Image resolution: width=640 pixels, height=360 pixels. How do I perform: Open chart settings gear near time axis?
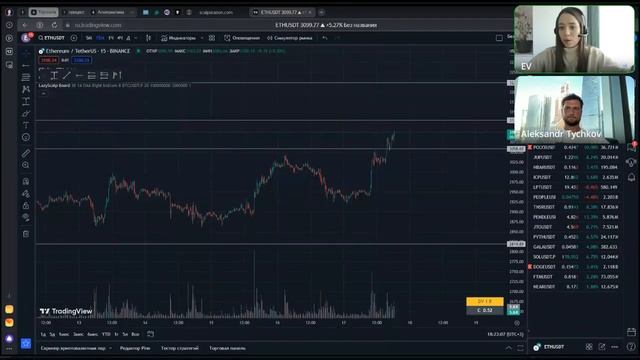pos(517,323)
